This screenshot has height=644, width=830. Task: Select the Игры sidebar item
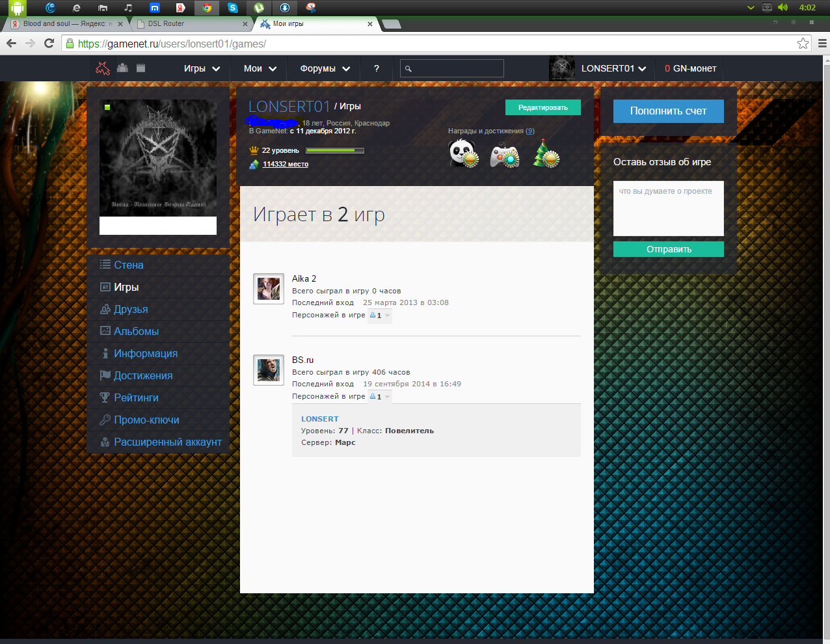158,287
